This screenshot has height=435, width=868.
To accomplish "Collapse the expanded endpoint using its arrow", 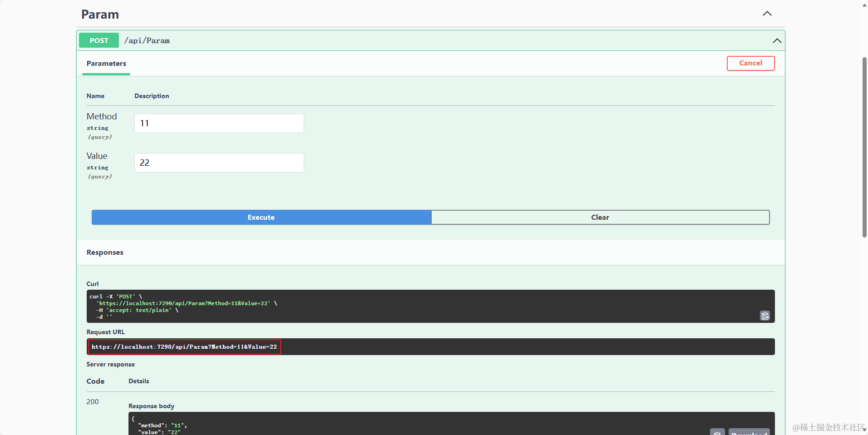I will tap(777, 41).
